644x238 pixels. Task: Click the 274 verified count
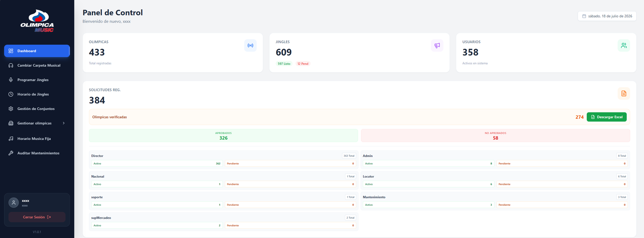[x=580, y=117]
